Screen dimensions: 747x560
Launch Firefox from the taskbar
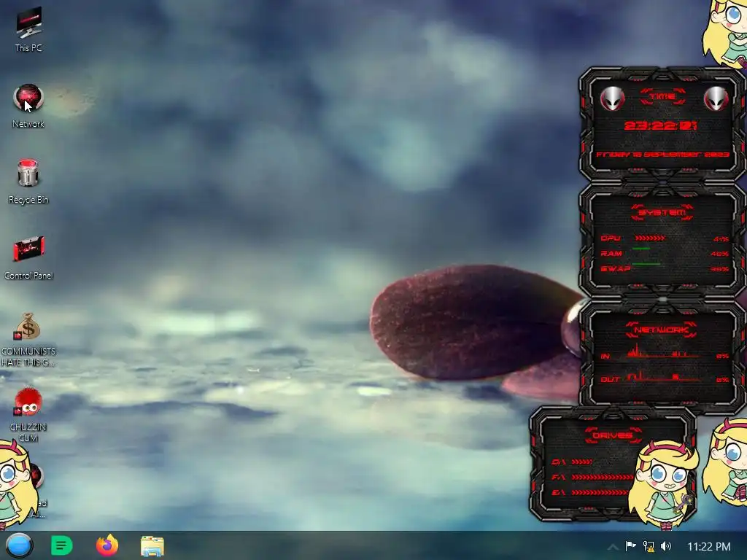(x=107, y=545)
